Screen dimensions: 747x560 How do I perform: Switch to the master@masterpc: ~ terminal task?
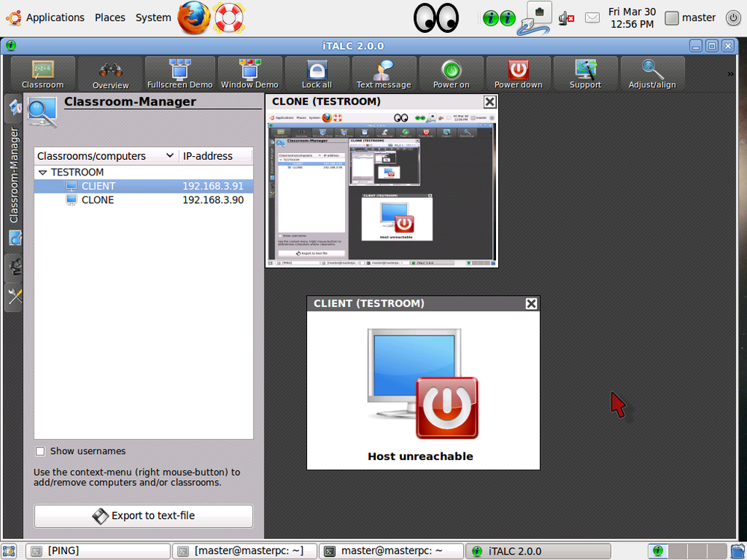[x=391, y=551]
